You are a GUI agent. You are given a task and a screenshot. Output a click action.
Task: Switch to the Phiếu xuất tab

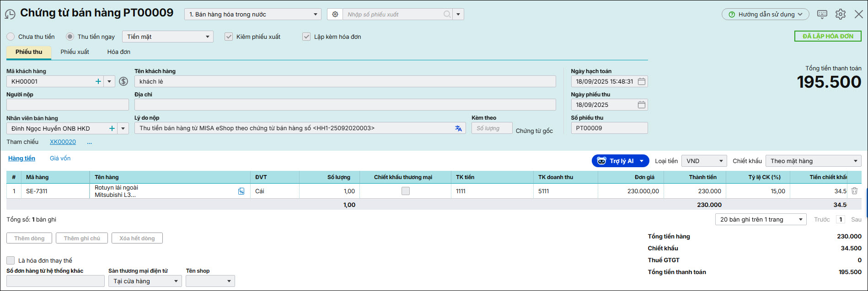point(75,52)
